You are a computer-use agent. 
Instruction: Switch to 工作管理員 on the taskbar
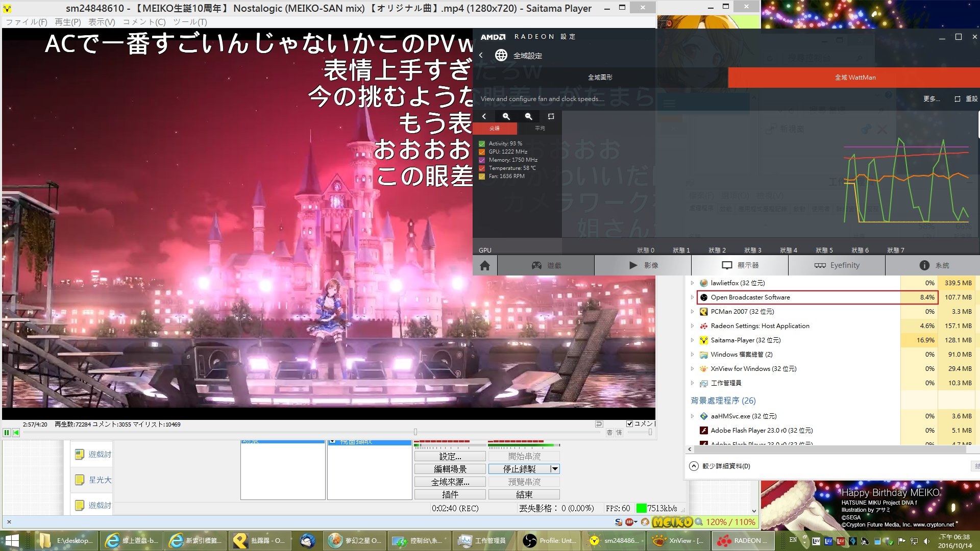click(483, 541)
